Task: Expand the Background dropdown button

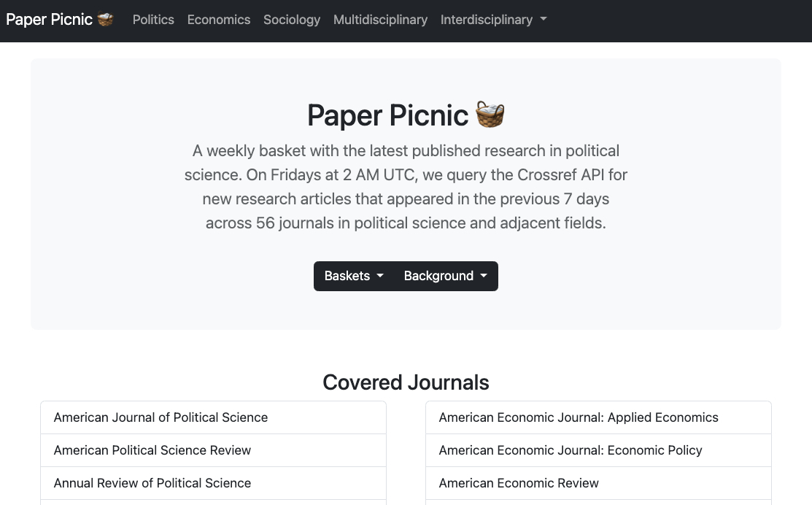Action: pos(445,276)
